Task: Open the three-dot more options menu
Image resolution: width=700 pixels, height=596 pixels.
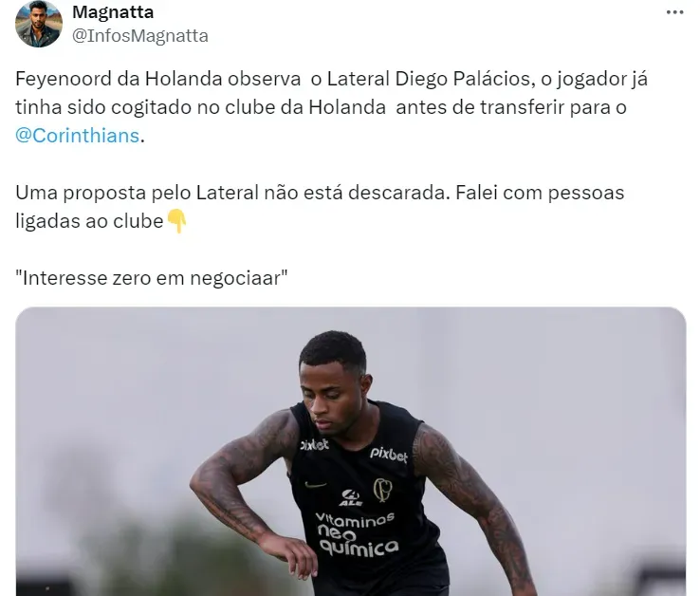Action: (x=674, y=12)
